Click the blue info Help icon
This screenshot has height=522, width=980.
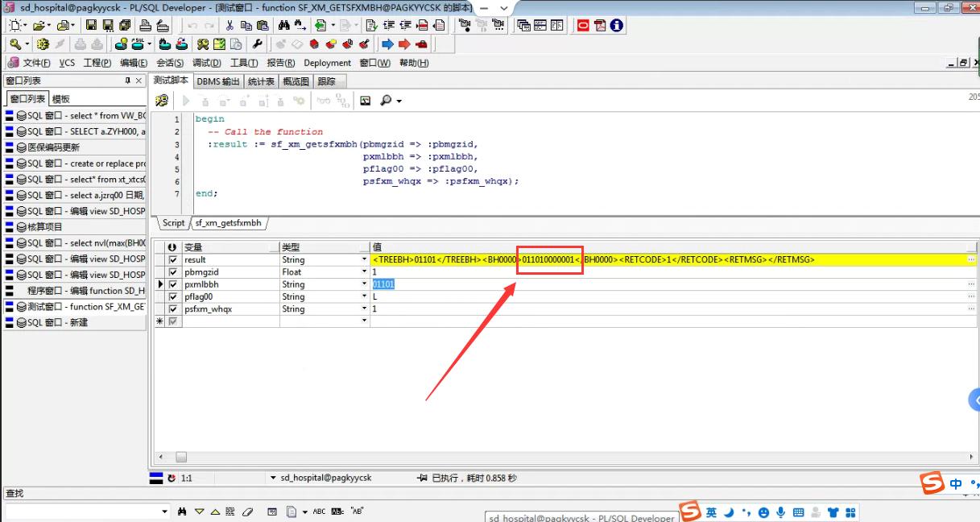(x=617, y=26)
